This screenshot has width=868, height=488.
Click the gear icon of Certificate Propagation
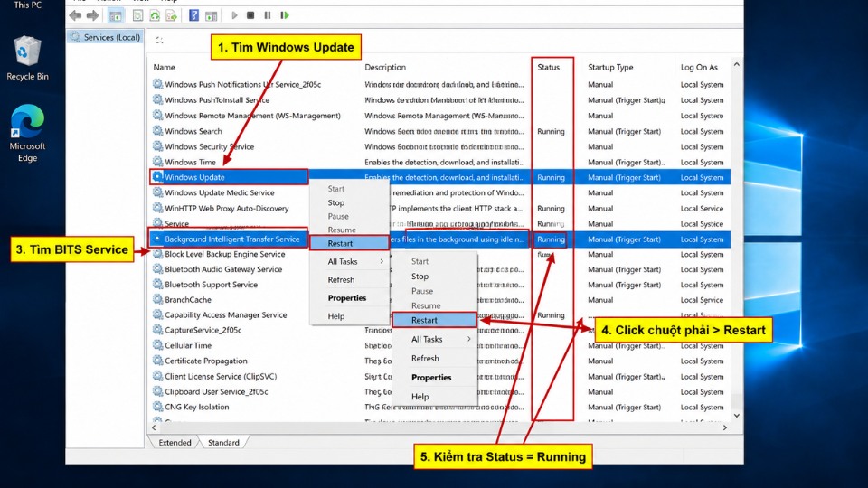[157, 361]
